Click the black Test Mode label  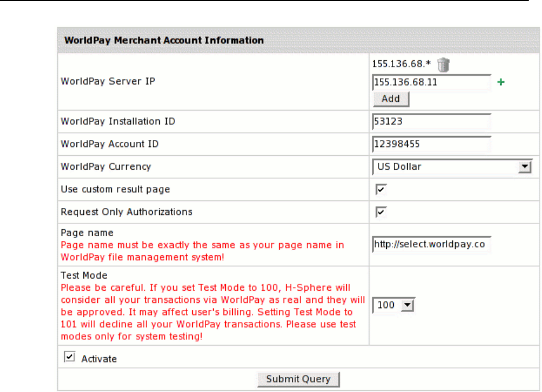tap(84, 276)
